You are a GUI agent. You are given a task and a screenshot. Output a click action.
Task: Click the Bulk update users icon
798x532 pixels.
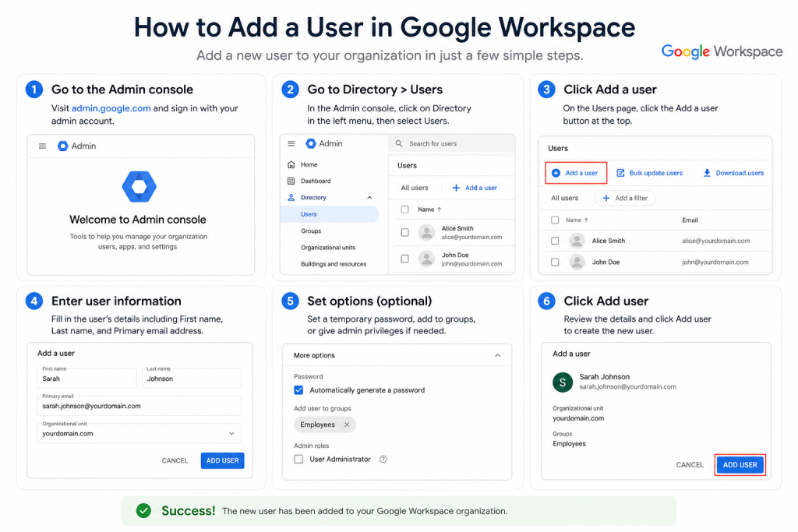tap(620, 173)
